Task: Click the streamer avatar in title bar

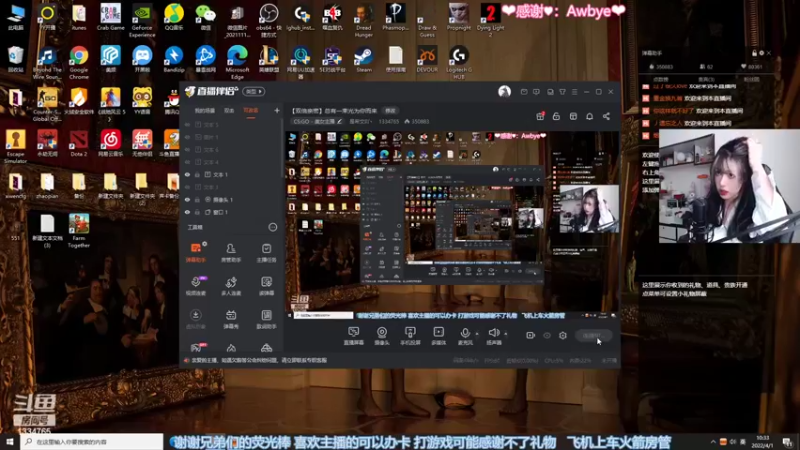Action: (504, 91)
